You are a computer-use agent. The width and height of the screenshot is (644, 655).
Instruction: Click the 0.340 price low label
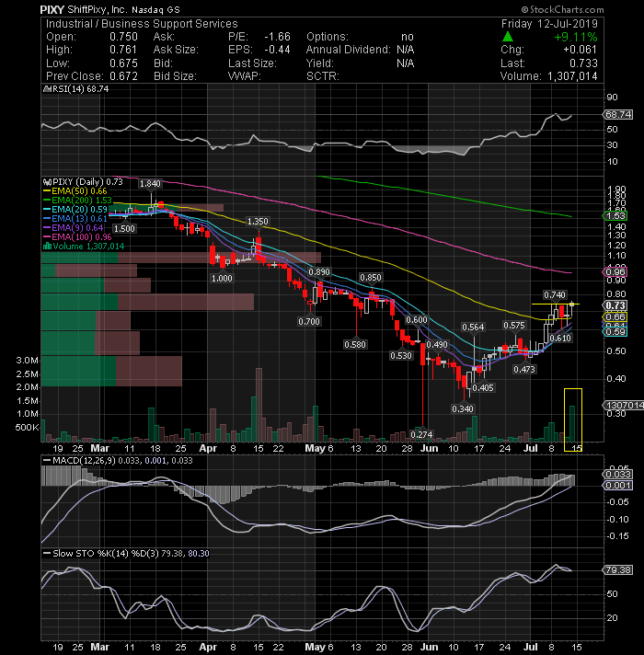tap(463, 409)
